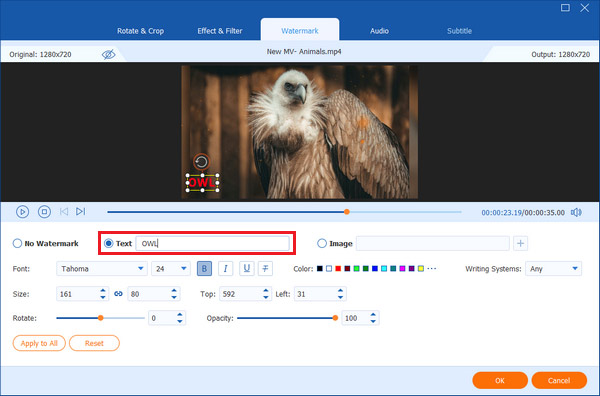Pick the black color swatch
The width and height of the screenshot is (600, 396).
[320, 269]
